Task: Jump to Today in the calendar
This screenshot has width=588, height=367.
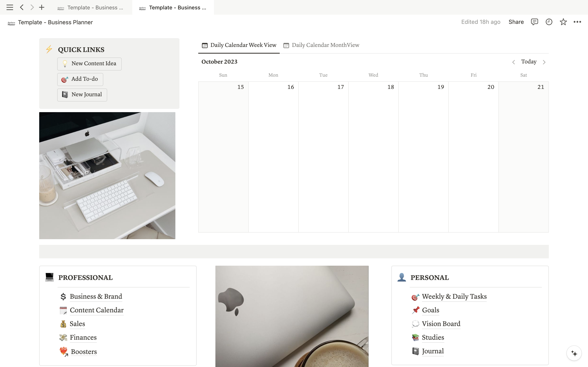Action: 529,62
